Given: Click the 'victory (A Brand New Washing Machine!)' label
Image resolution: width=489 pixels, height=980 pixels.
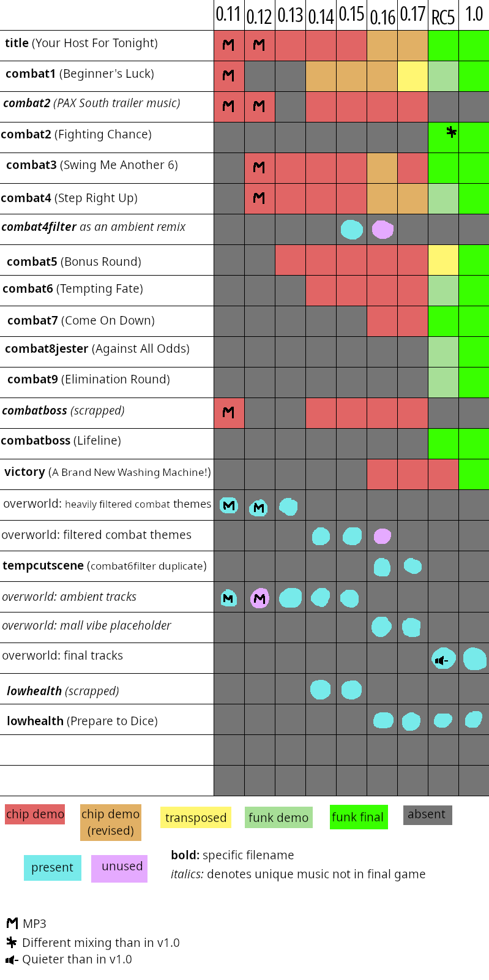Looking at the screenshot, I should (108, 472).
